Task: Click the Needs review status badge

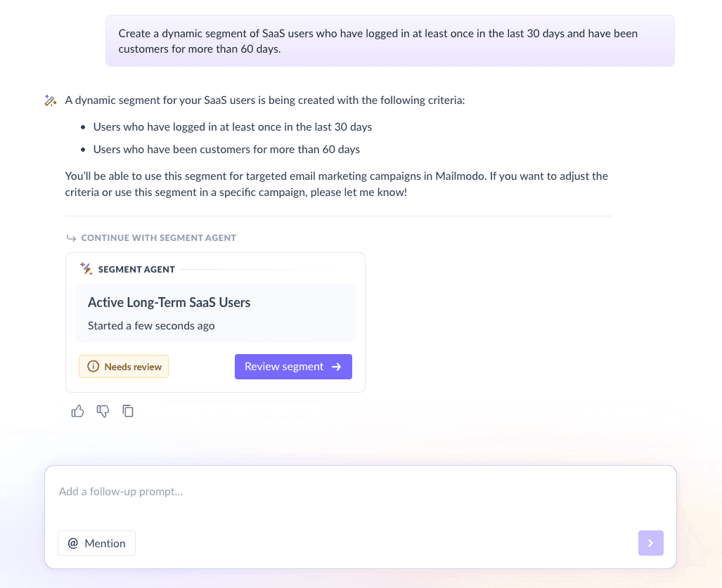Action: 124,366
